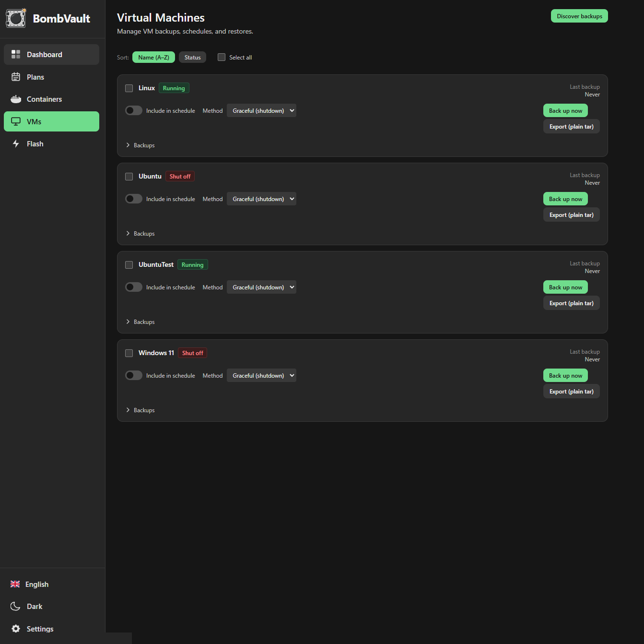Click the UK flag language icon

15,584
